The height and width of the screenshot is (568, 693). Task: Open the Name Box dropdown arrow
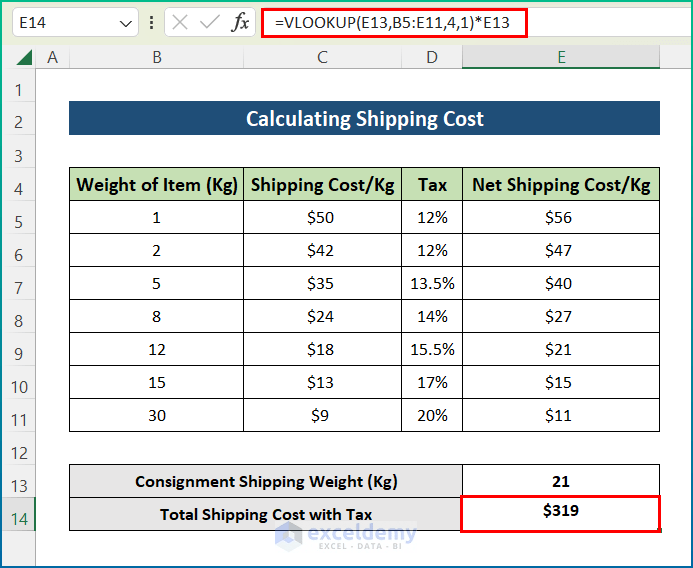tap(126, 23)
